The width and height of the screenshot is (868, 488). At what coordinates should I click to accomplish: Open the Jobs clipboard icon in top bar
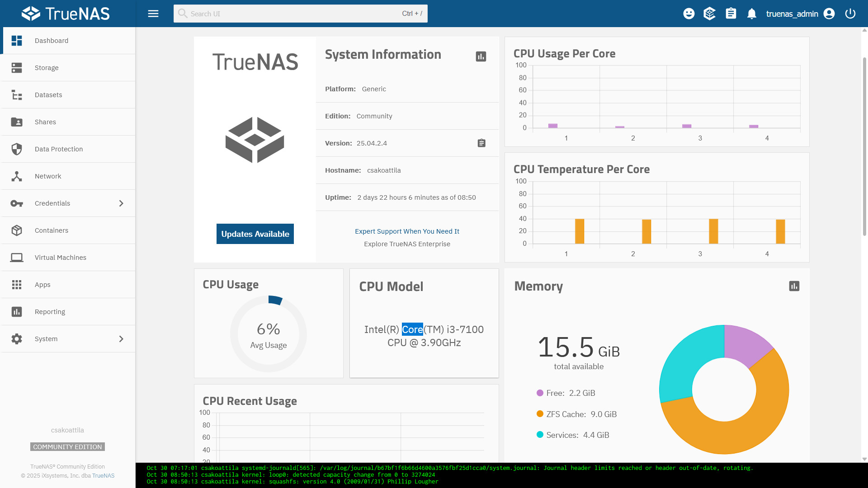click(731, 14)
